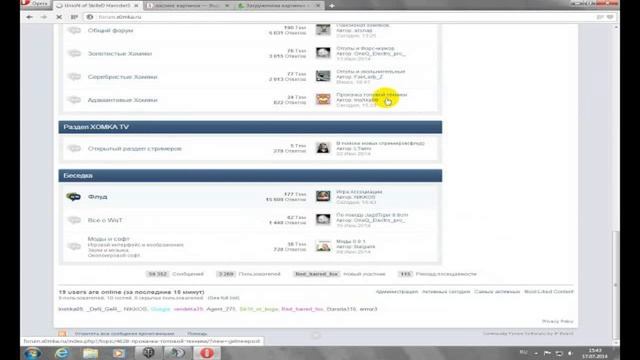Open the Windows Start button
The width and height of the screenshot is (640, 360).
(32, 353)
